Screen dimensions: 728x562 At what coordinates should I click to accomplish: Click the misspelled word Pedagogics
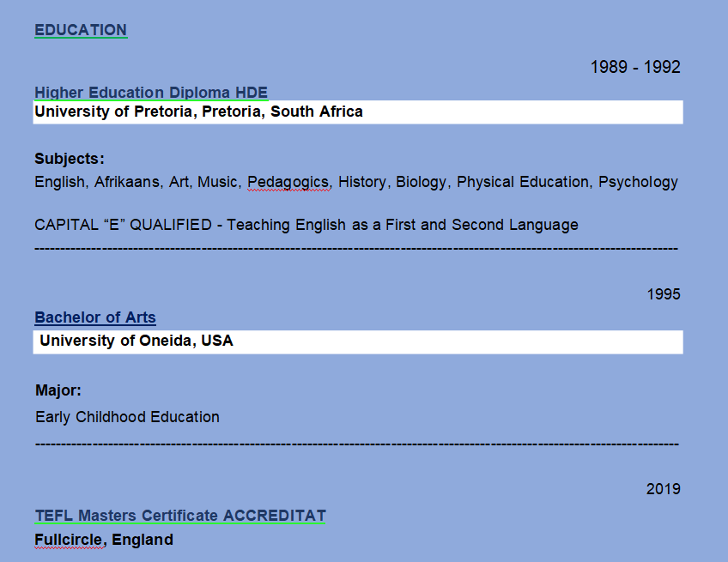pyautogui.click(x=289, y=183)
